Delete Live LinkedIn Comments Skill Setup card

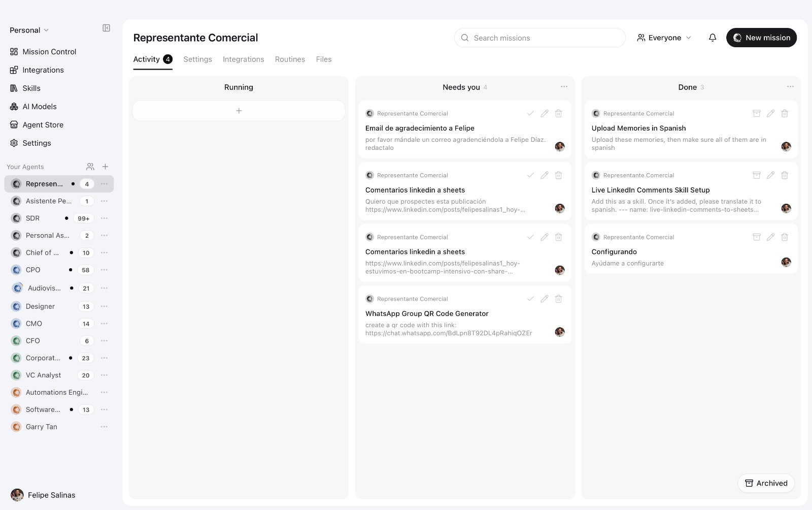785,175
